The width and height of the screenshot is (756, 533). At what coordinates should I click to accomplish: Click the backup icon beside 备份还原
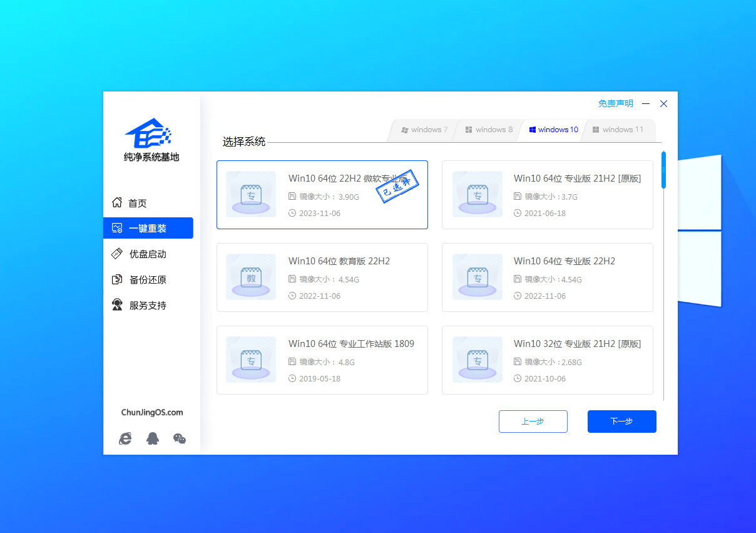coord(117,279)
